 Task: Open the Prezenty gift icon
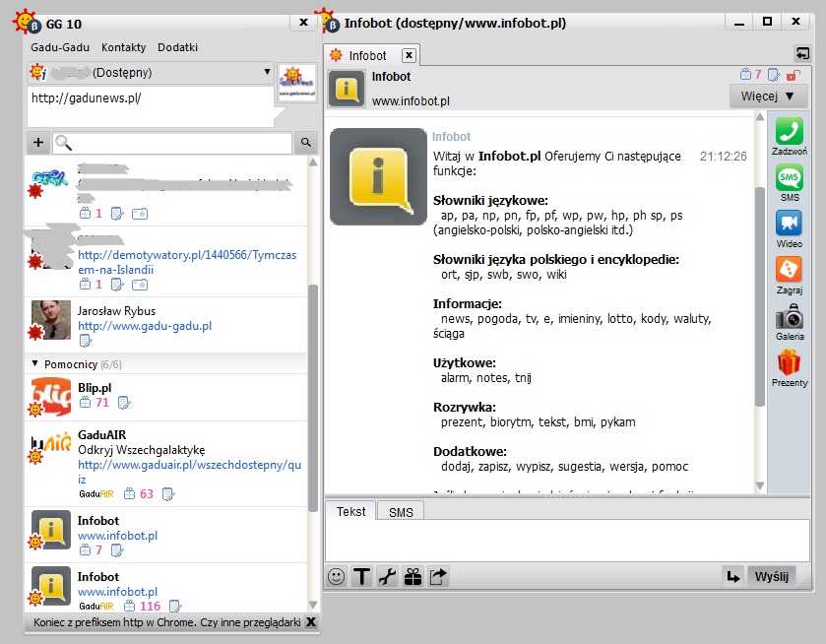tap(790, 362)
